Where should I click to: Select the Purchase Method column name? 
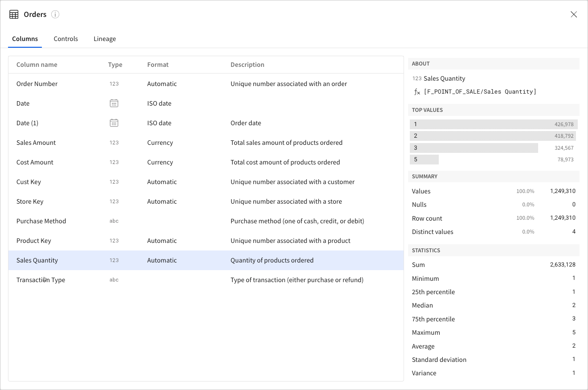[x=41, y=221]
